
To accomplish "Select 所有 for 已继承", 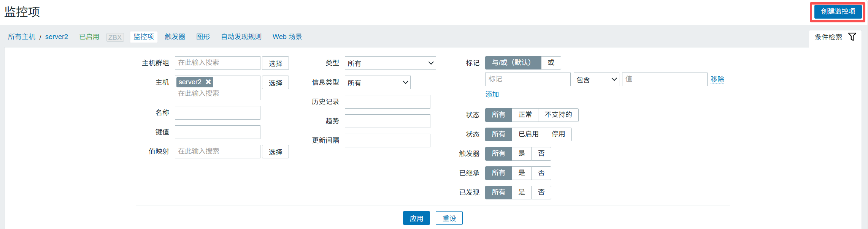I will pos(498,173).
